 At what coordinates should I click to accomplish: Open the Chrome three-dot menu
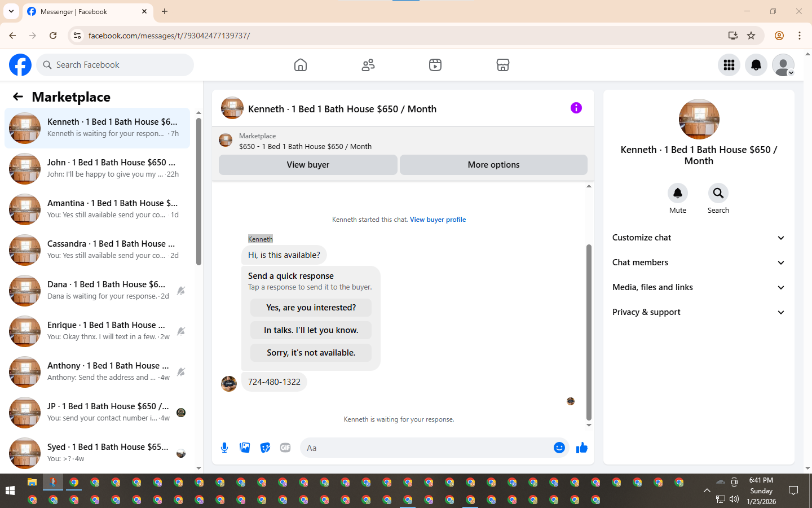[800, 36]
